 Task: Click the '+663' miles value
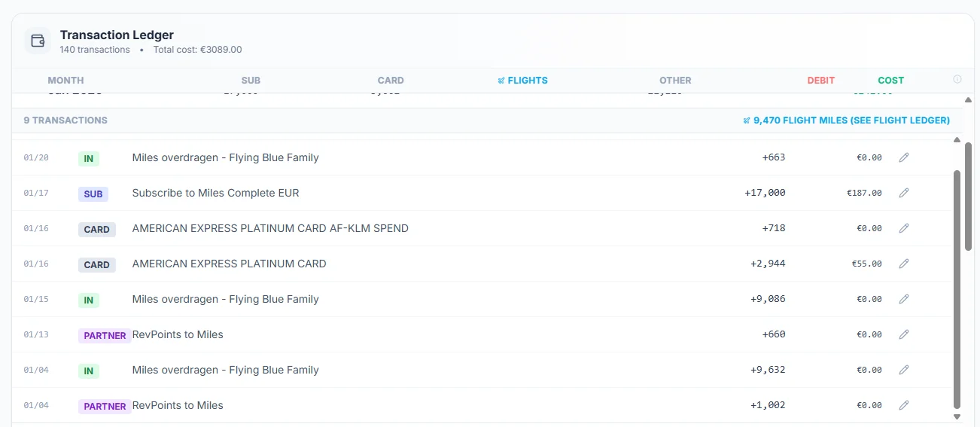[x=774, y=157]
